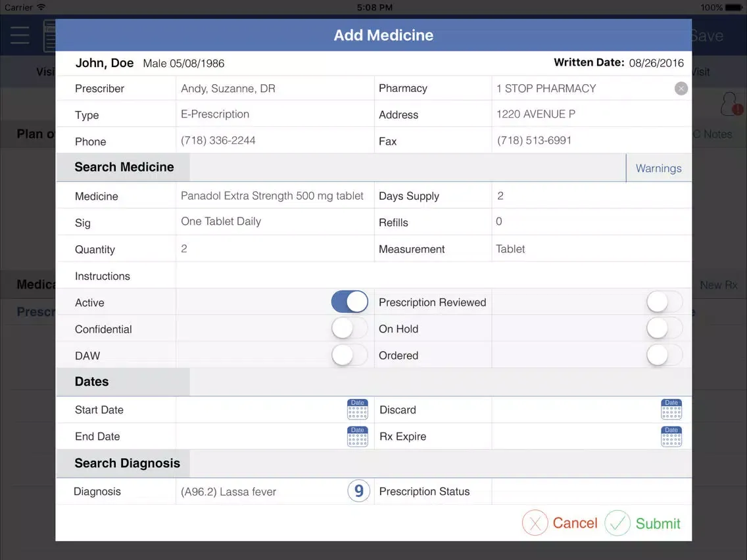
Task: Enable the Confidential switch
Action: (350, 329)
